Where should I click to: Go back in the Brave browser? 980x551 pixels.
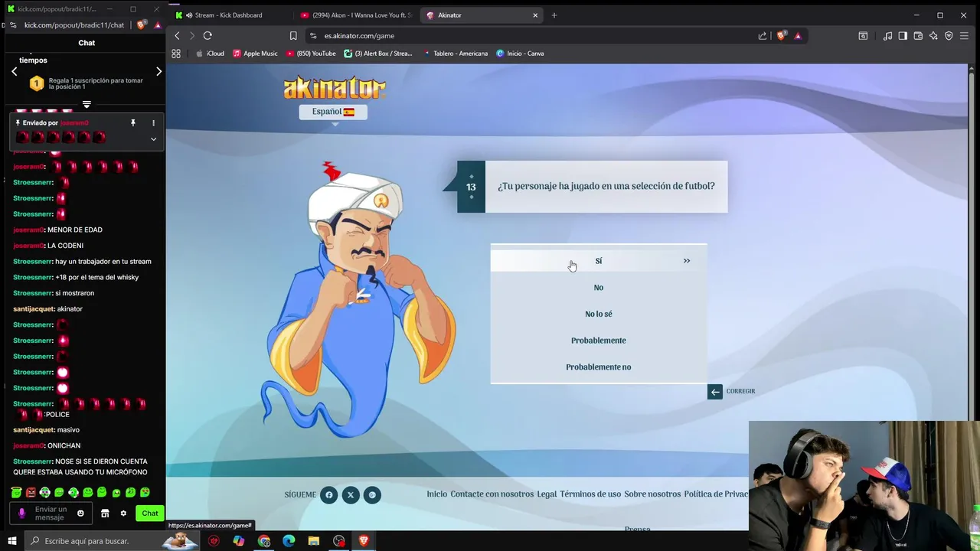pyautogui.click(x=177, y=36)
